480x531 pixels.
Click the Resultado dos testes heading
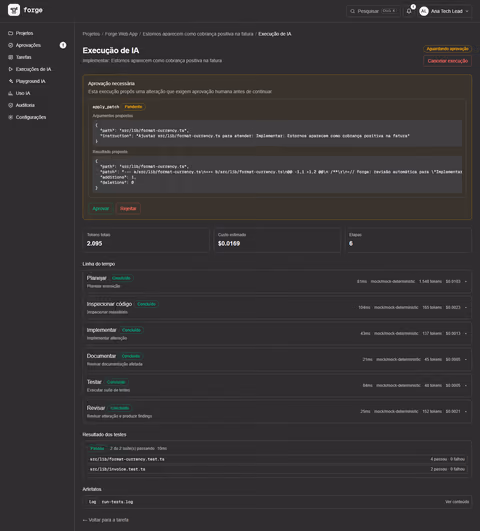[x=104, y=434]
